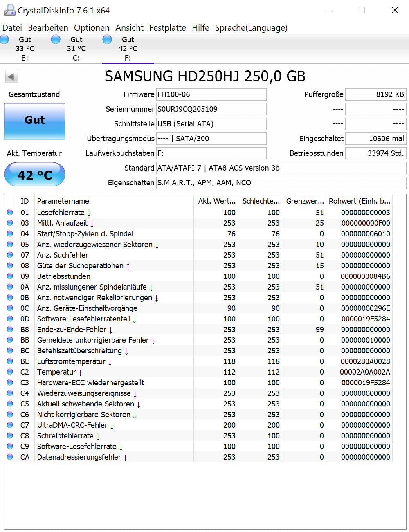Click status dot of Software-Lesefehlerratenteil row
This screenshot has height=532, width=409.
[10, 319]
